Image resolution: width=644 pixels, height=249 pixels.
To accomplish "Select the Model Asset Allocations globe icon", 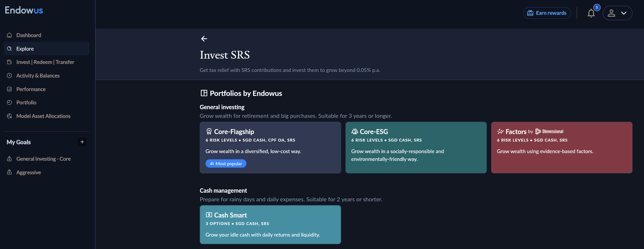I will click(10, 116).
